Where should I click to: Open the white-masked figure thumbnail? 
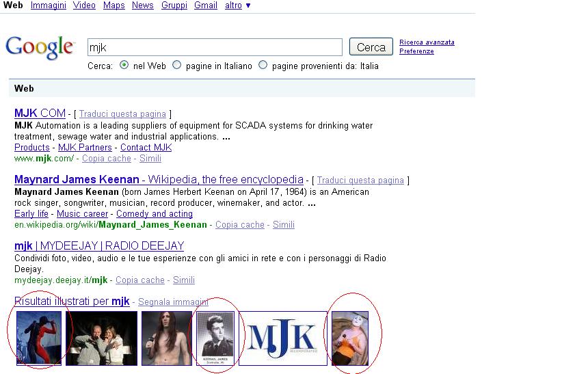click(350, 338)
